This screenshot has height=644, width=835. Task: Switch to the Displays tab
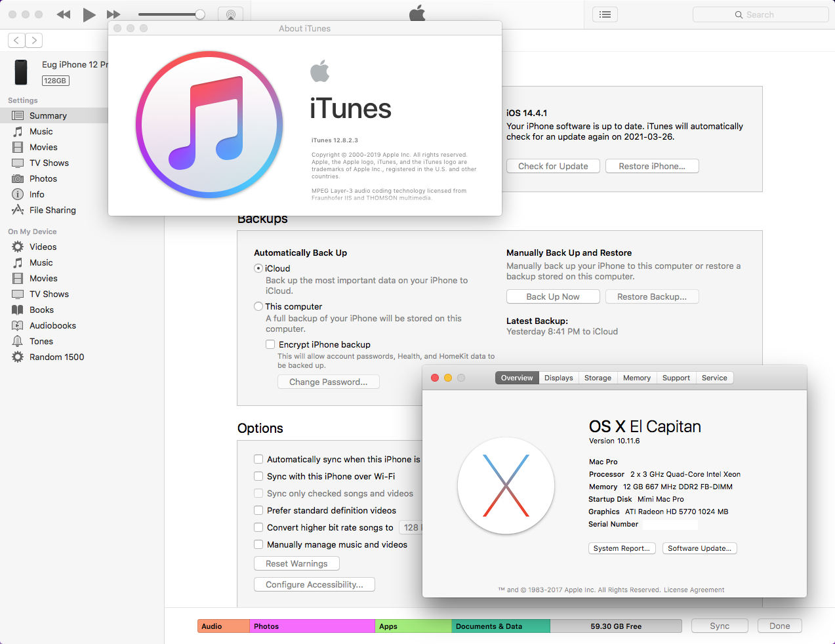559,378
